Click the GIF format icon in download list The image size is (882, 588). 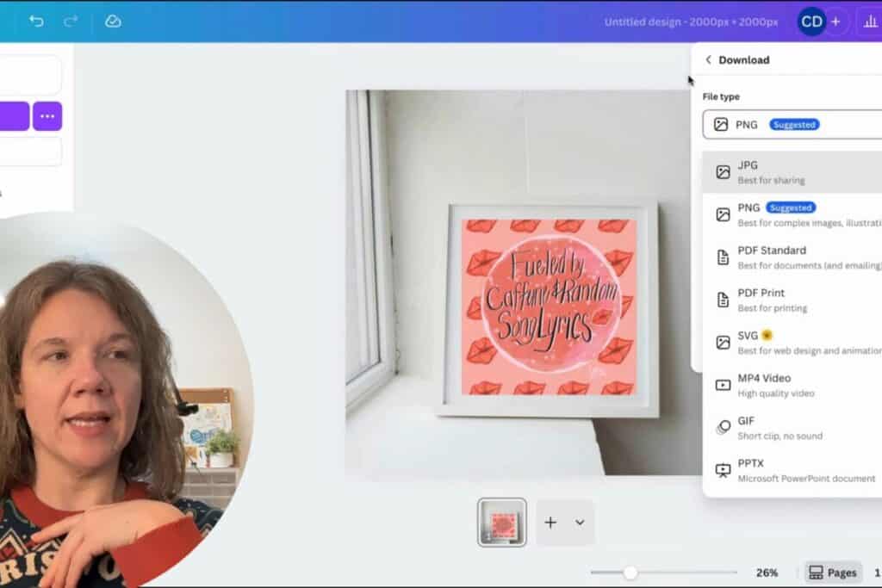pyautogui.click(x=724, y=425)
